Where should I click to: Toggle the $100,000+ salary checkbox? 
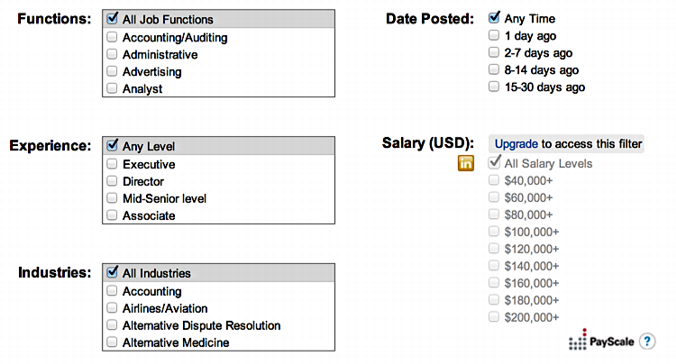coord(494,232)
